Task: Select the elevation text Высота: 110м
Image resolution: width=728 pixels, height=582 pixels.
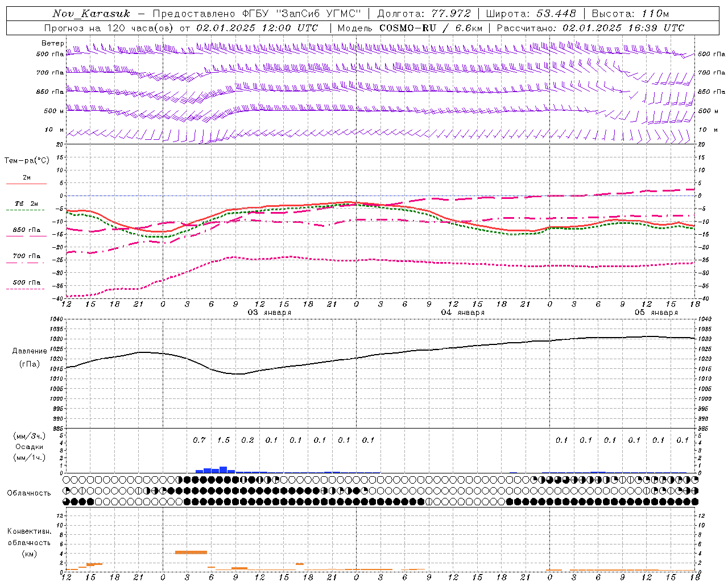Action: tap(630, 14)
